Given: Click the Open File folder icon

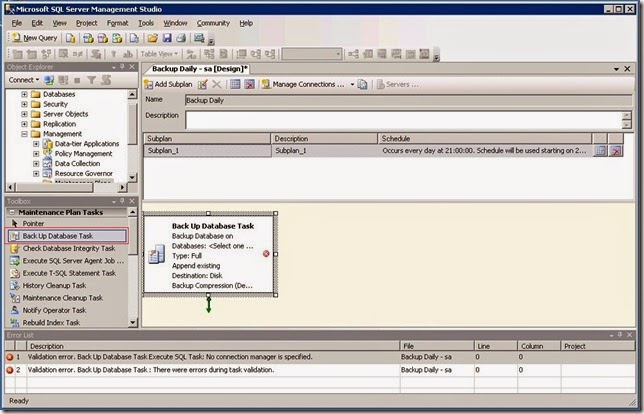Looking at the screenshot, I should click(152, 38).
